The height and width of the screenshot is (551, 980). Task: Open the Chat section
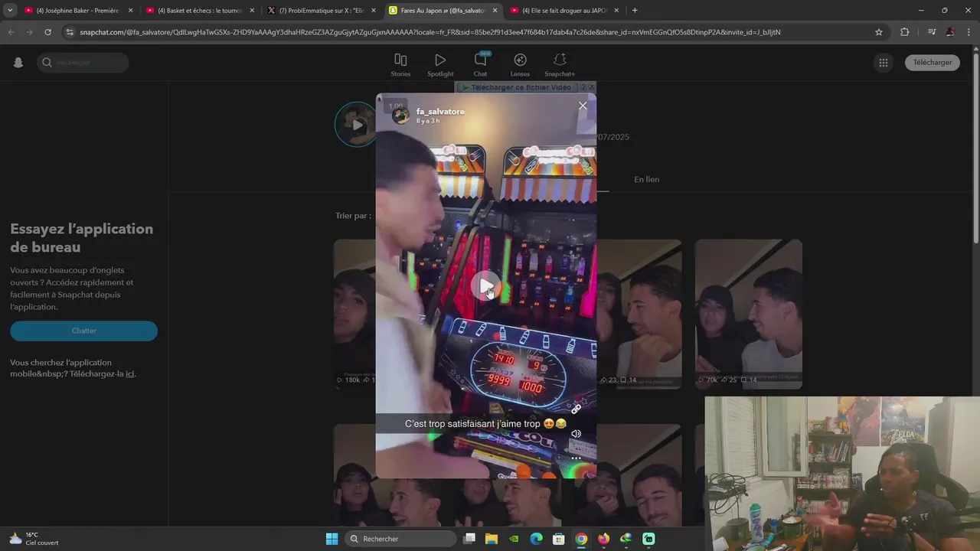(480, 65)
